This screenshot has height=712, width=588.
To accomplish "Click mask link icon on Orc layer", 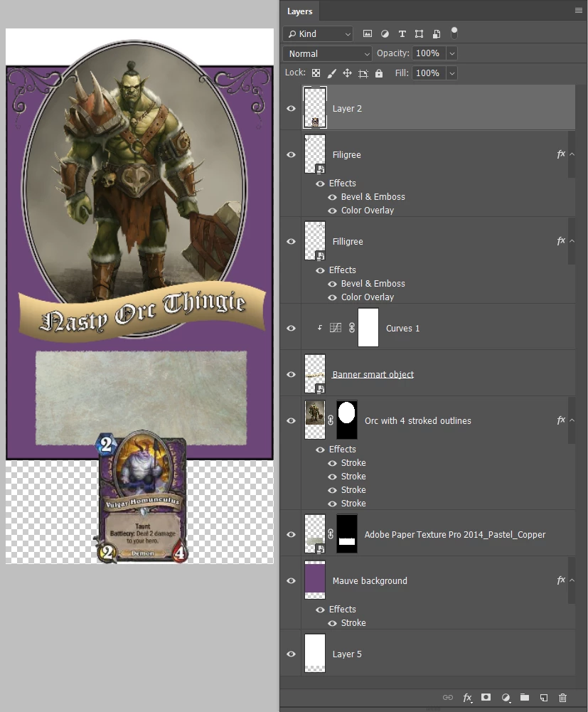I will pos(331,420).
